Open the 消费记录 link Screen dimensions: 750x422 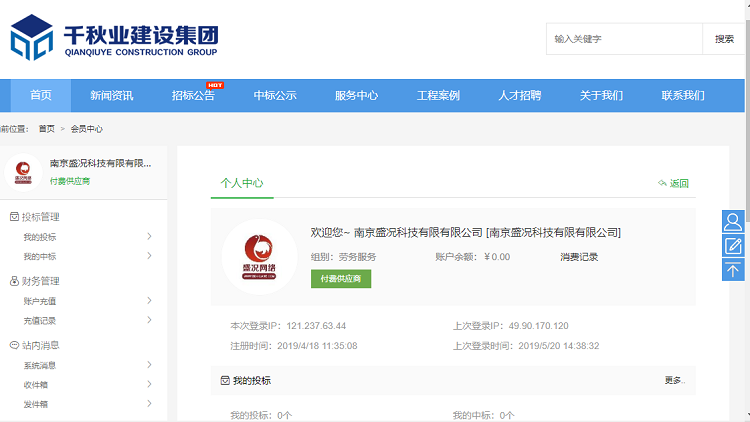click(x=579, y=257)
